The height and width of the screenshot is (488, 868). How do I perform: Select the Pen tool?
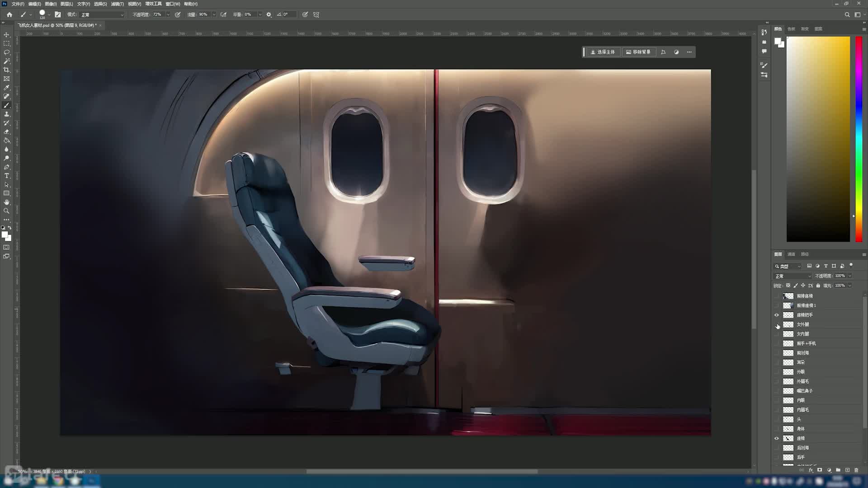tap(6, 167)
